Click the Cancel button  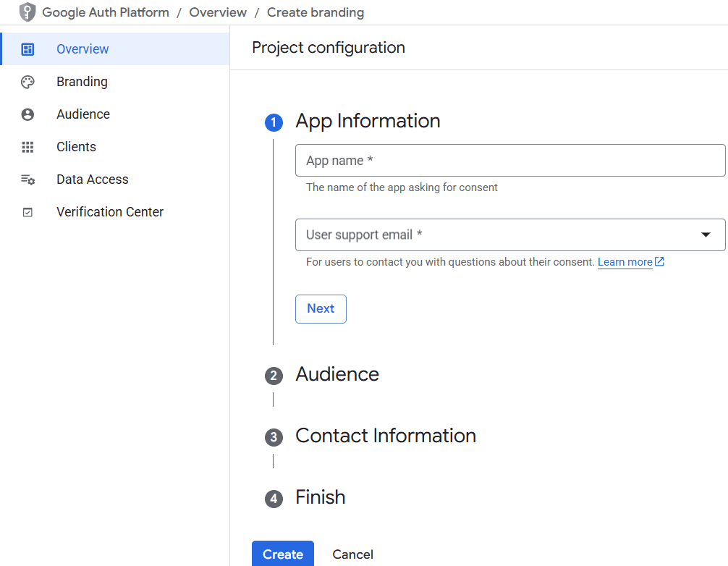tap(352, 554)
